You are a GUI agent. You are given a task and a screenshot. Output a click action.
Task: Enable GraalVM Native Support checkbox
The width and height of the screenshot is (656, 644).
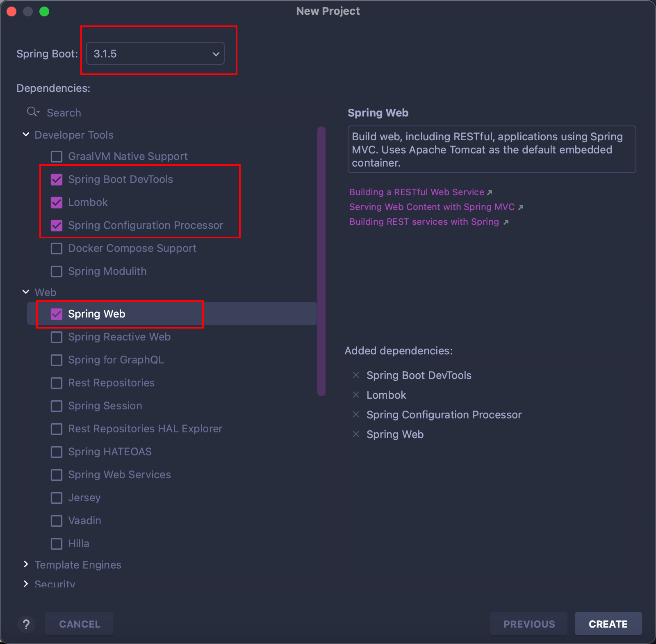pyautogui.click(x=57, y=157)
